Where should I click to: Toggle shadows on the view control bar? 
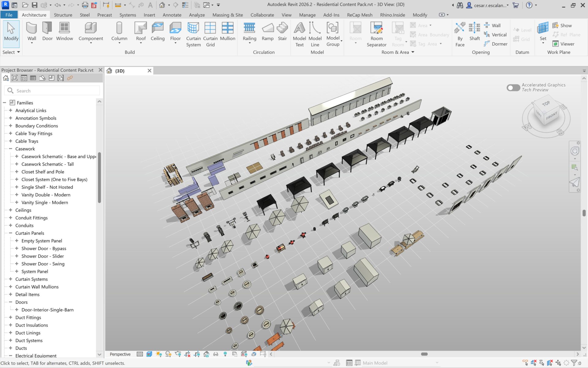[168, 354]
